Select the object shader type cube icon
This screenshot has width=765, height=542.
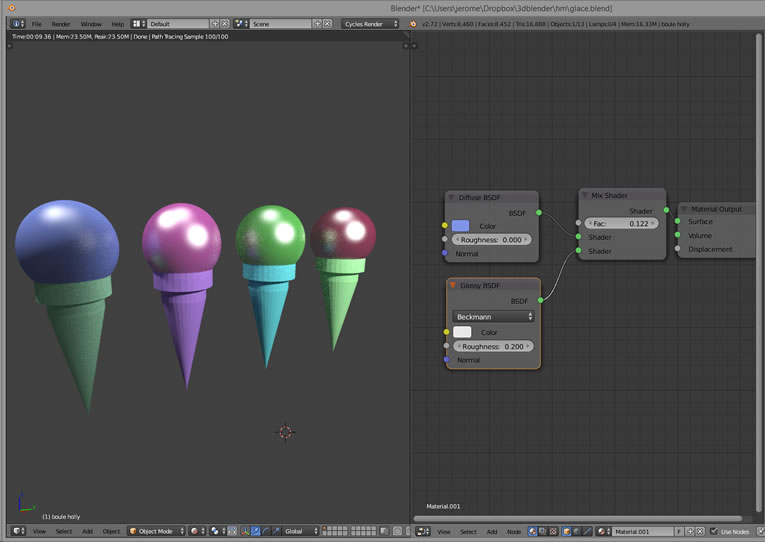pos(567,531)
